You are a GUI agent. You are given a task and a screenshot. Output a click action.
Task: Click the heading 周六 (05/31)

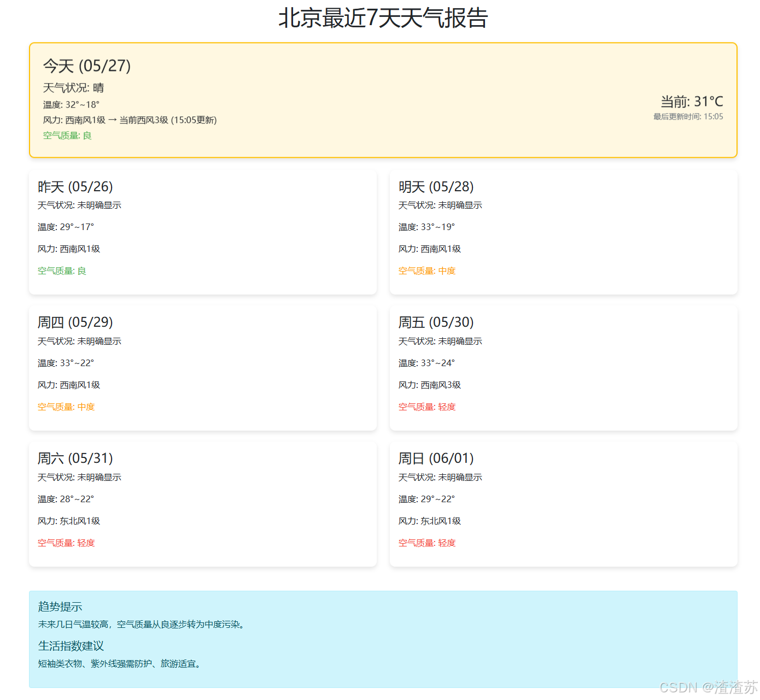tap(75, 458)
